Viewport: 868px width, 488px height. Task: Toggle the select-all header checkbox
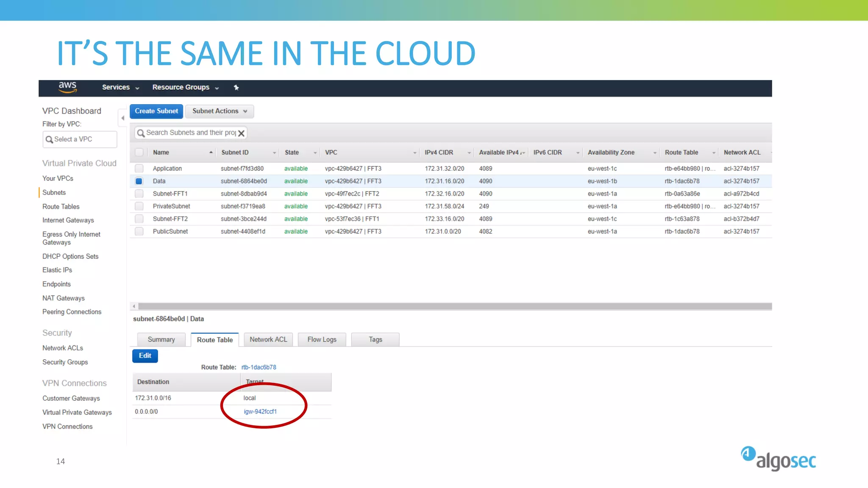click(x=139, y=152)
